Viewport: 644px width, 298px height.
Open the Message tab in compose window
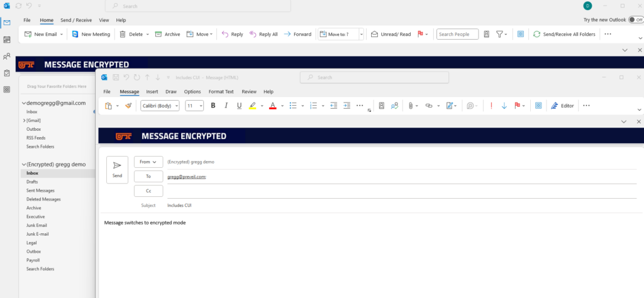pyautogui.click(x=130, y=92)
